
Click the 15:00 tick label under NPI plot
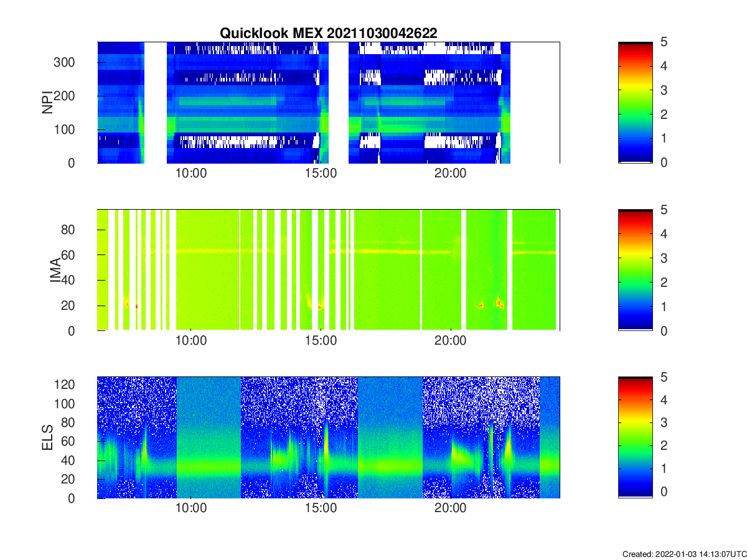click(x=321, y=174)
